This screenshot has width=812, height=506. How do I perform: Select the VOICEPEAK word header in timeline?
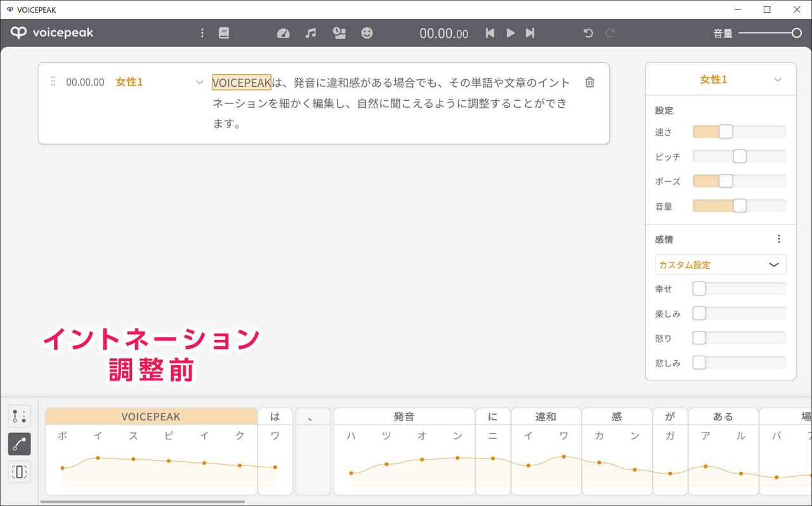151,417
